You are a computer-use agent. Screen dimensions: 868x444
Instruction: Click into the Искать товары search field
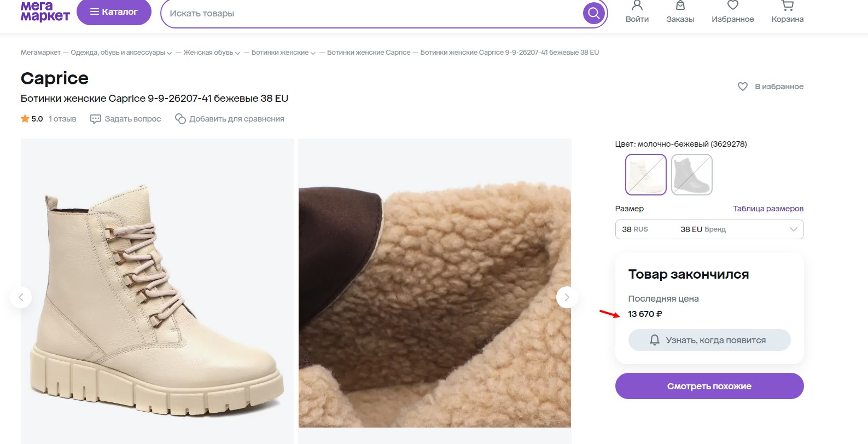pos(372,14)
